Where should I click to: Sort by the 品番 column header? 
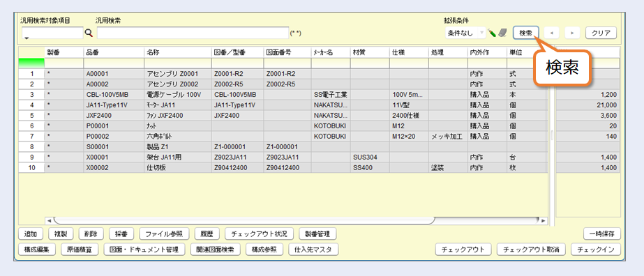(114, 52)
